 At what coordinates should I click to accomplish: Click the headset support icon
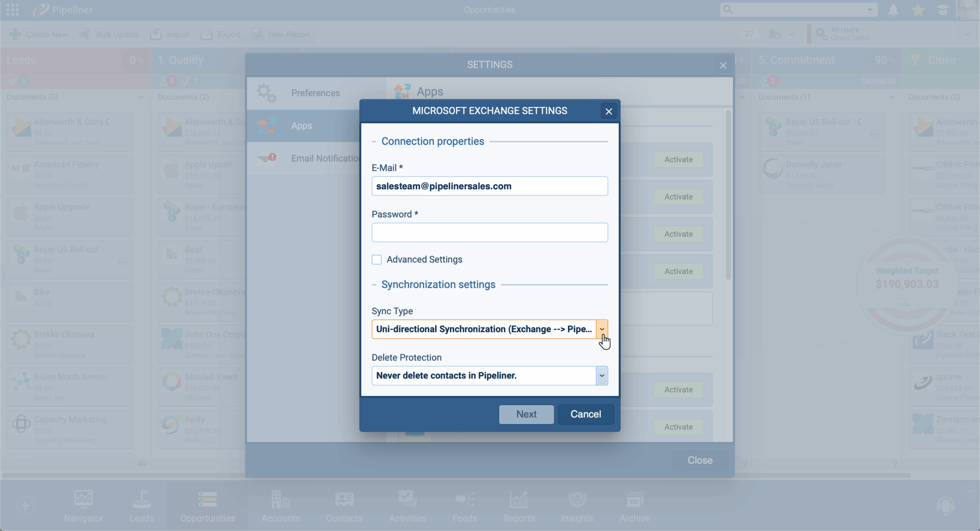coord(946,506)
